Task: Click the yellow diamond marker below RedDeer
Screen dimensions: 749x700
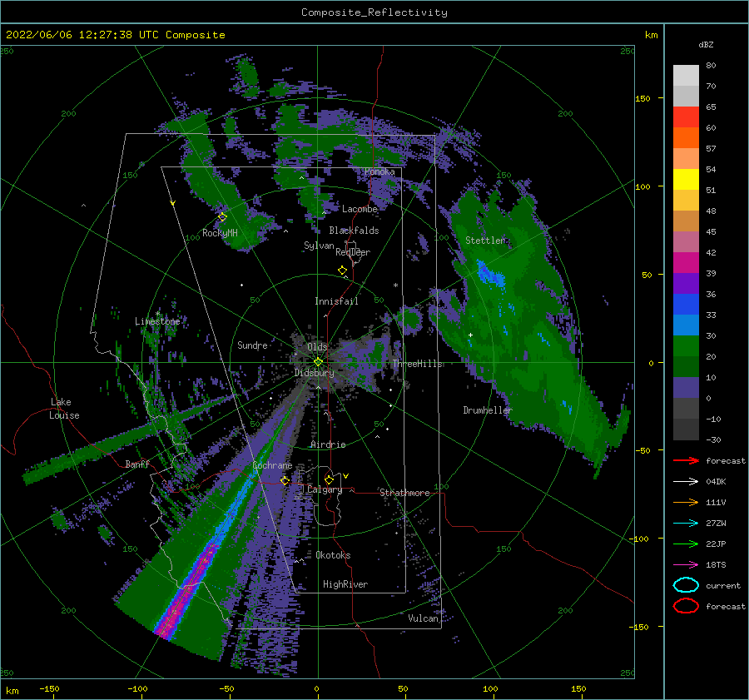Action: 342,270
